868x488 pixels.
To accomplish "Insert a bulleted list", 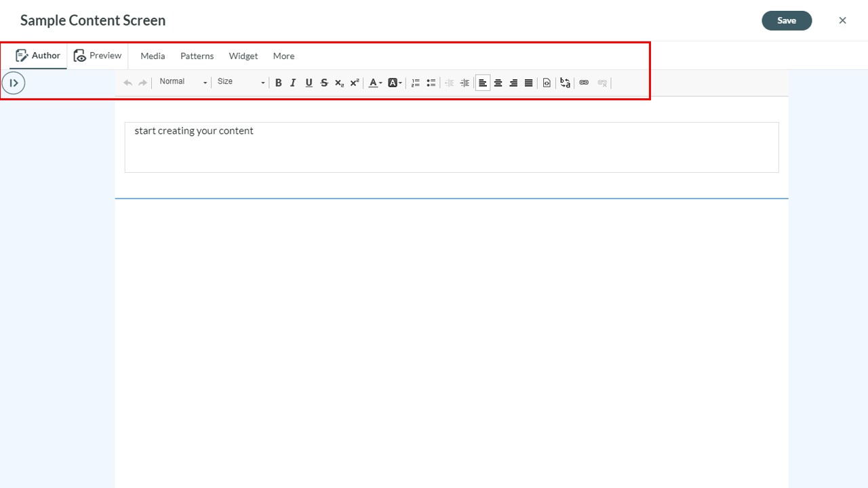I will click(x=431, y=83).
